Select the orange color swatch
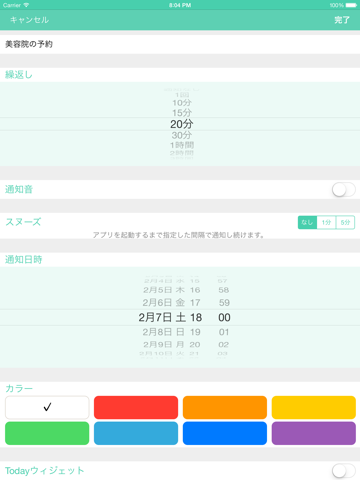Screen dimensions: 360x480 225,407
